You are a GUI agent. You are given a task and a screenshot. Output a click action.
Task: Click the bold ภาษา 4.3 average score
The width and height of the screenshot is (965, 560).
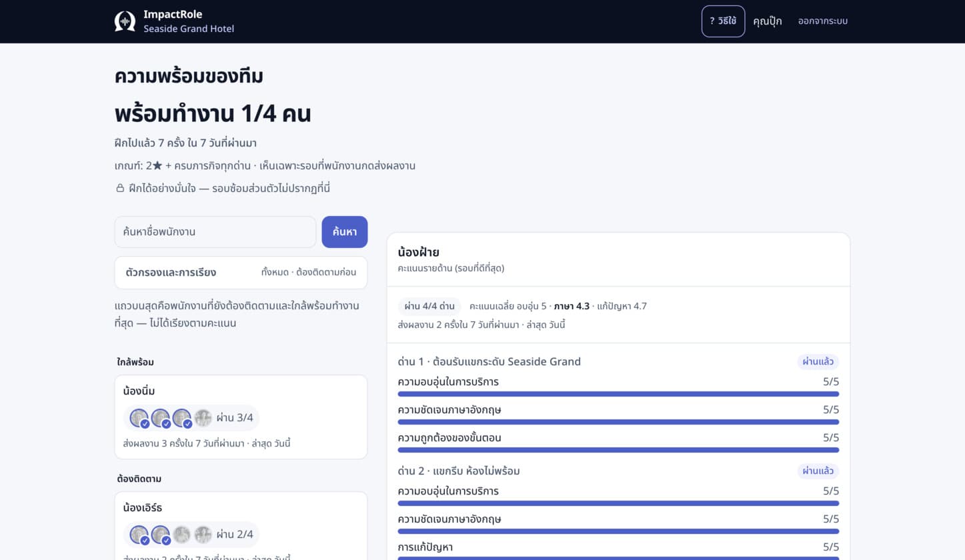pos(572,306)
